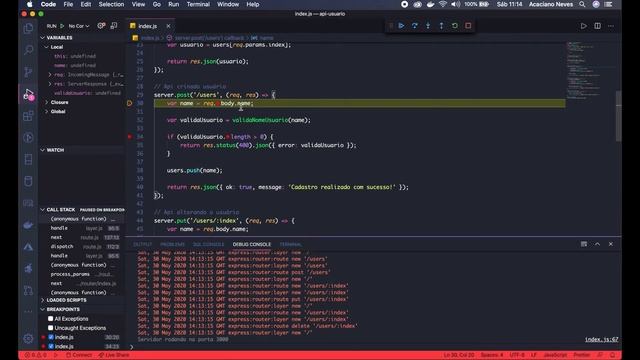Viewport: 640px width, 360px height.
Task: Select the index.js editor tab
Action: pos(147,26)
